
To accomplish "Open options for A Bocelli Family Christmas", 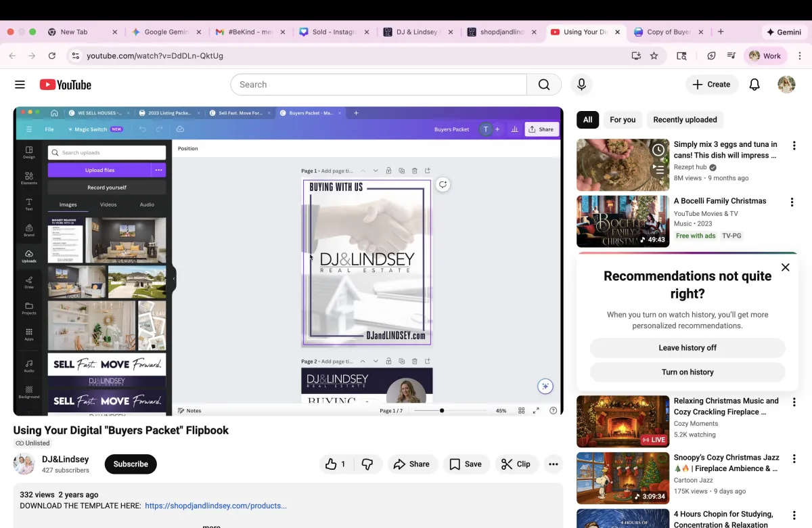I will 792,202.
